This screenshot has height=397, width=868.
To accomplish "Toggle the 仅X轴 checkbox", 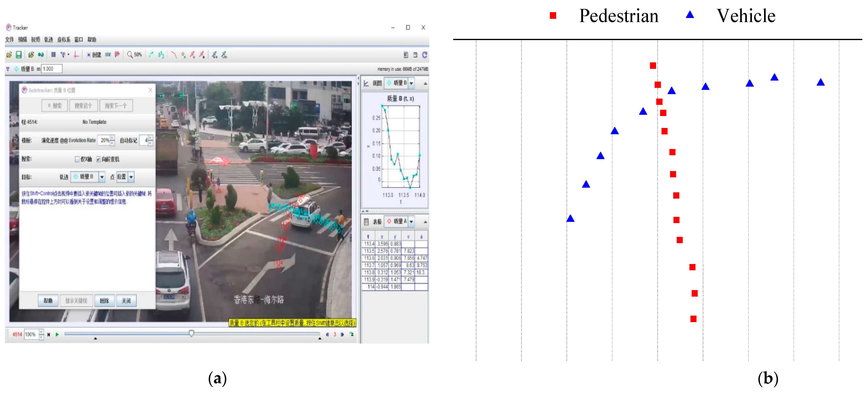I will point(77,159).
